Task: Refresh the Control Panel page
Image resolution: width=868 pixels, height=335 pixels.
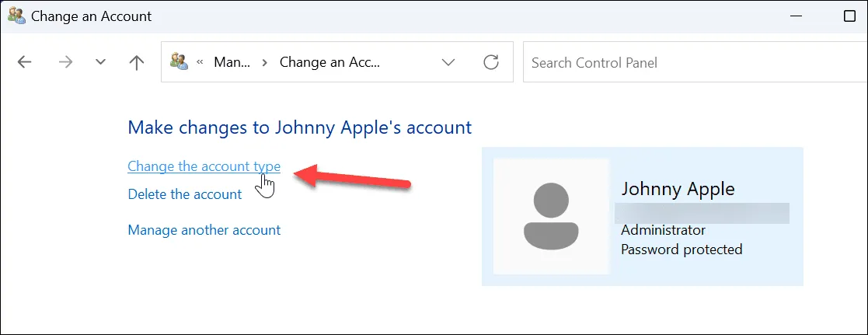Action: click(491, 62)
